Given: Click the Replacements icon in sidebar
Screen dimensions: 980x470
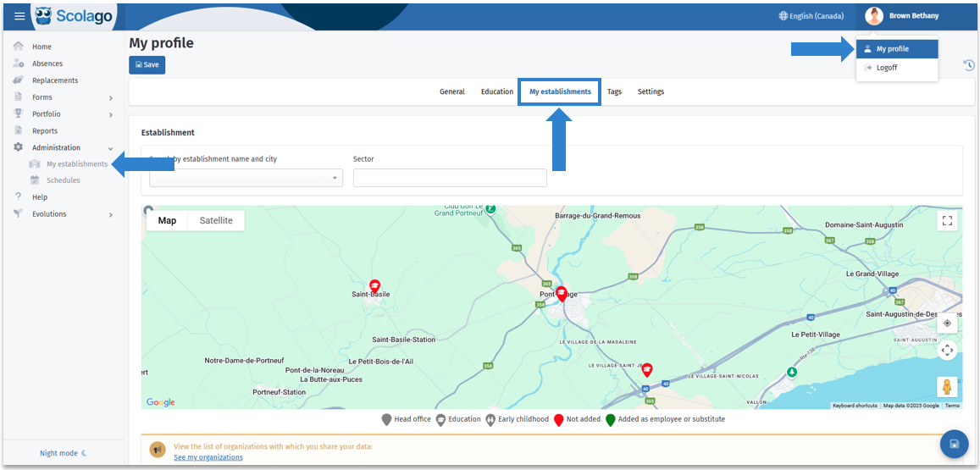Looking at the screenshot, I should click(x=18, y=80).
